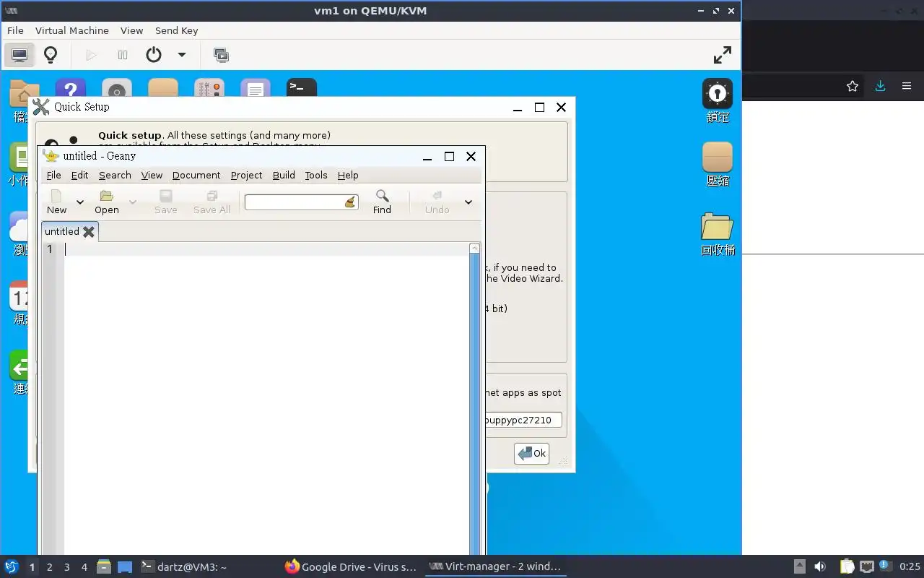Click the clear broom icon in search field
The image size is (924, 578).
click(x=350, y=202)
